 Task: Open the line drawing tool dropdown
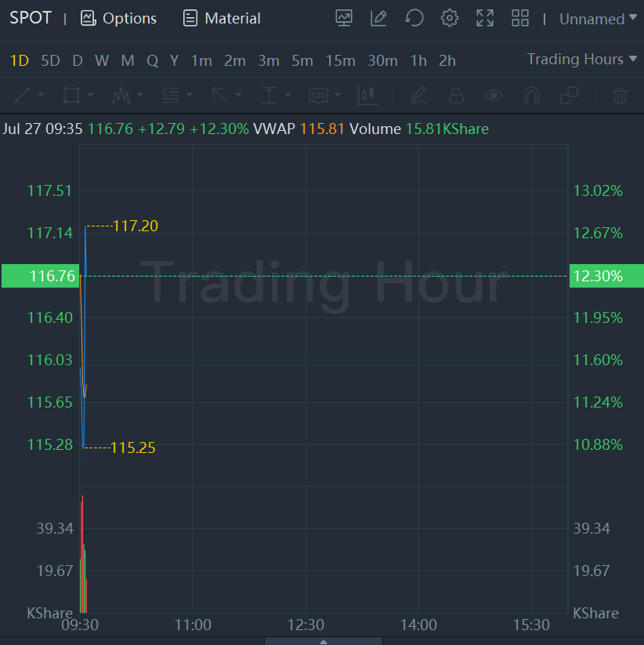[30, 96]
